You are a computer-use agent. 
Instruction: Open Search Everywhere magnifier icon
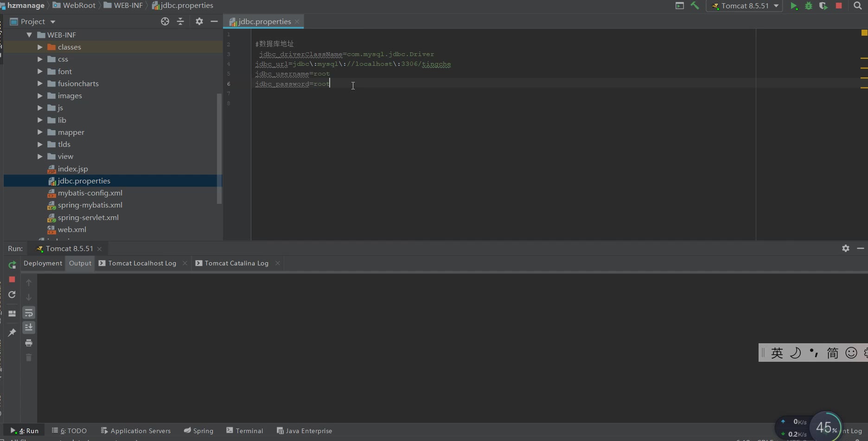858,6
